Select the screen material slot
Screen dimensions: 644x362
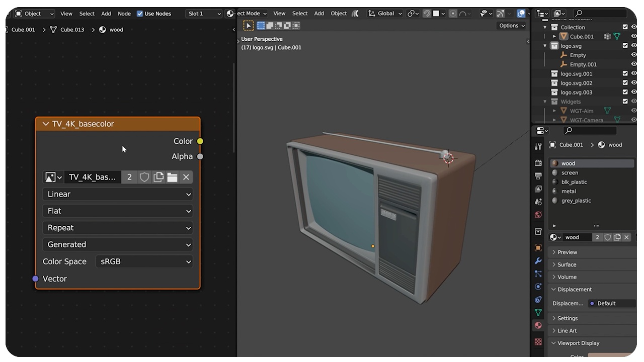click(x=569, y=172)
